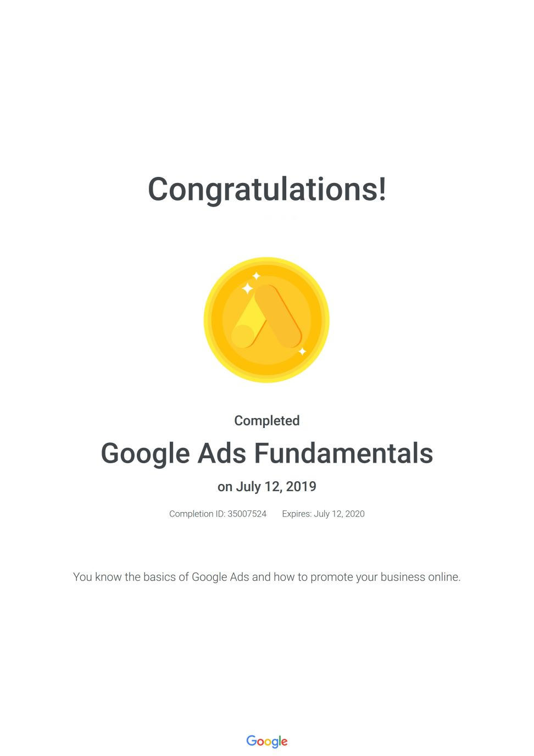Click the "Congratulations!" heading

coord(267,188)
